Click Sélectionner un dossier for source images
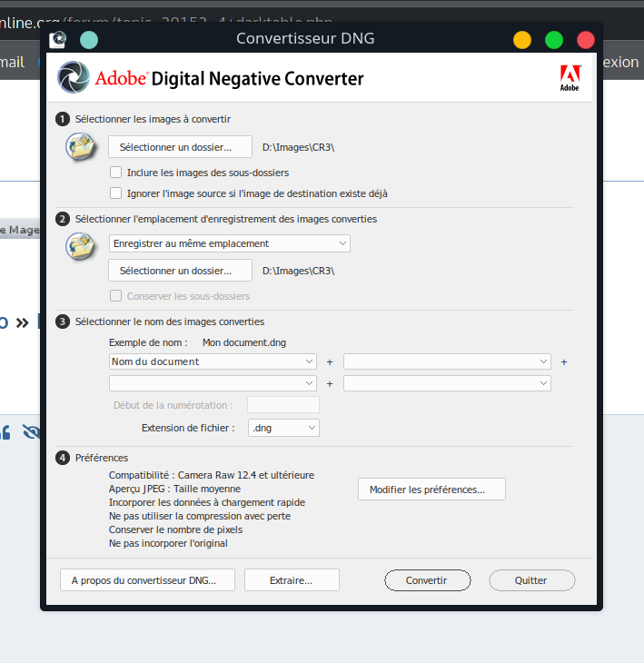Image resolution: width=644 pixels, height=663 pixels. (x=180, y=147)
